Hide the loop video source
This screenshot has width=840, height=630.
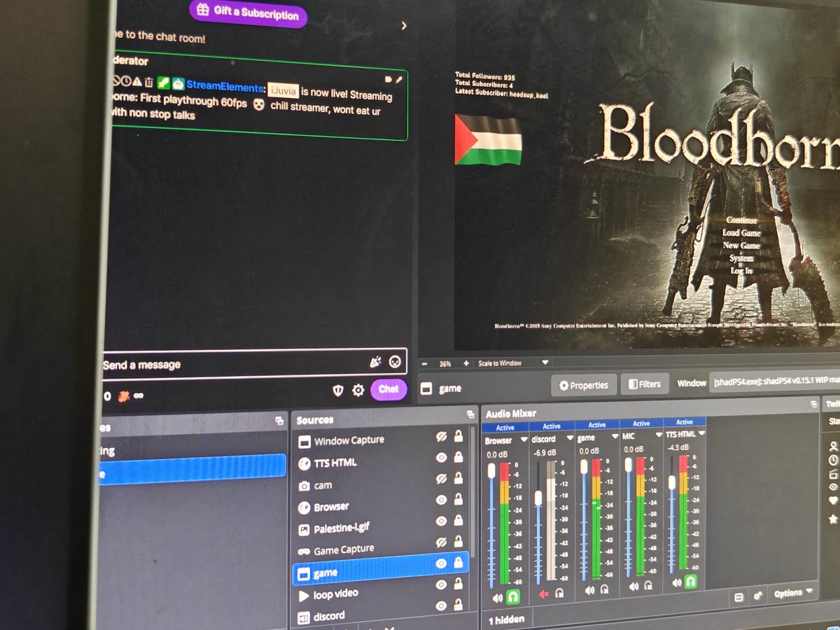pos(441,584)
